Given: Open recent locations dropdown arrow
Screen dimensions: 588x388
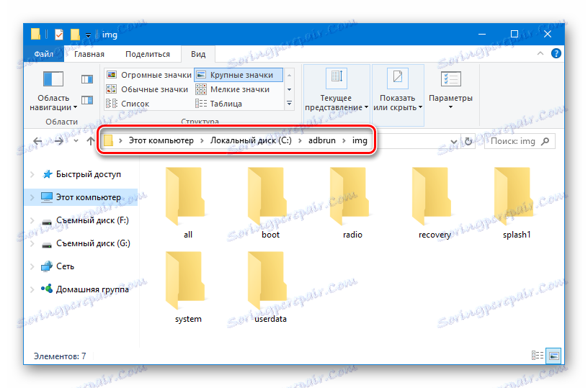Looking at the screenshot, I should [x=76, y=141].
